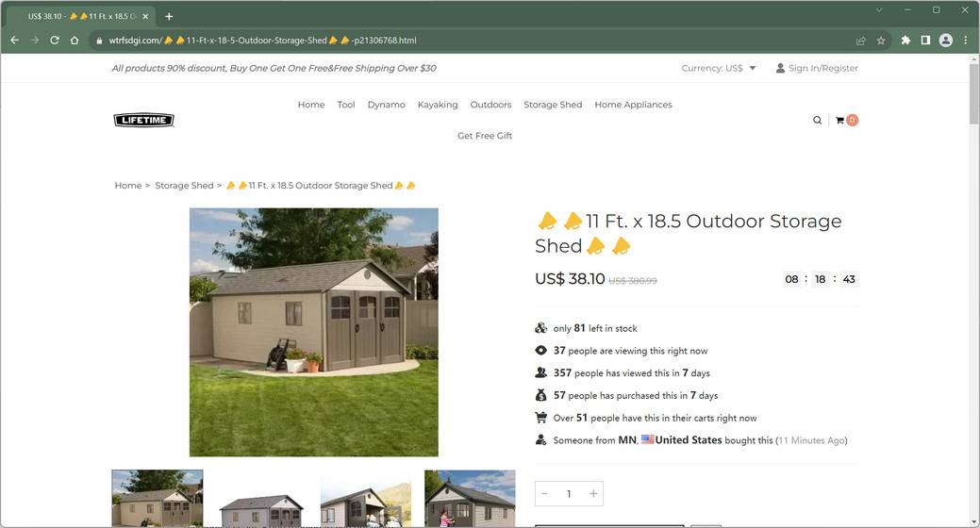Open the Get Free Gift link
The image size is (980, 528).
point(485,136)
